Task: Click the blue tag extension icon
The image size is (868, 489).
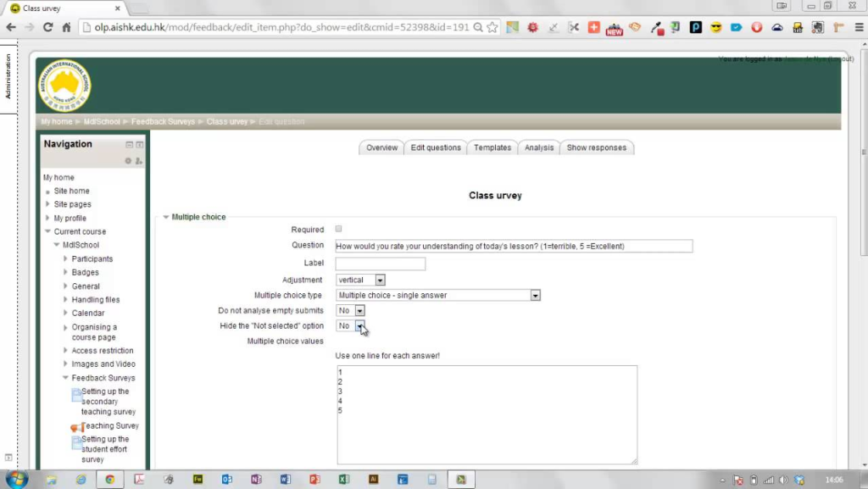Action: click(x=737, y=27)
